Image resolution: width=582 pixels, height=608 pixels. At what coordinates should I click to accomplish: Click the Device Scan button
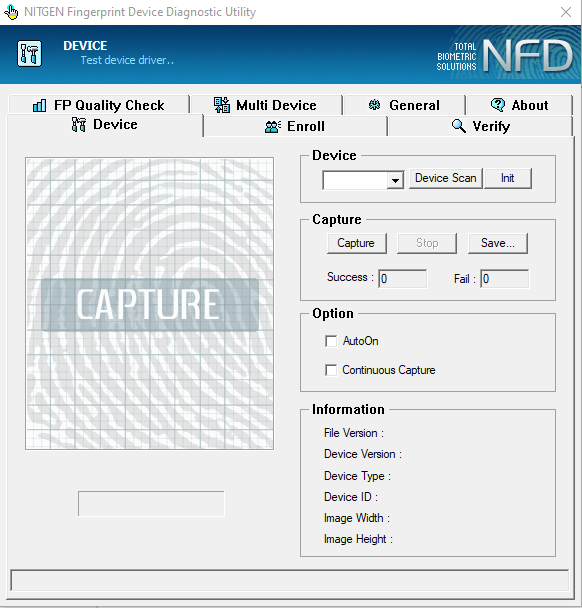click(x=446, y=178)
